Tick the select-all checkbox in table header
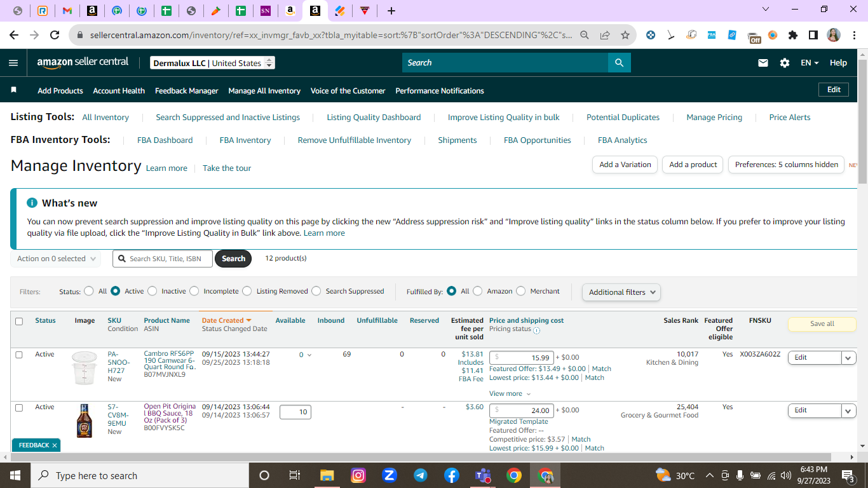Image resolution: width=868 pixels, height=488 pixels. pyautogui.click(x=19, y=322)
